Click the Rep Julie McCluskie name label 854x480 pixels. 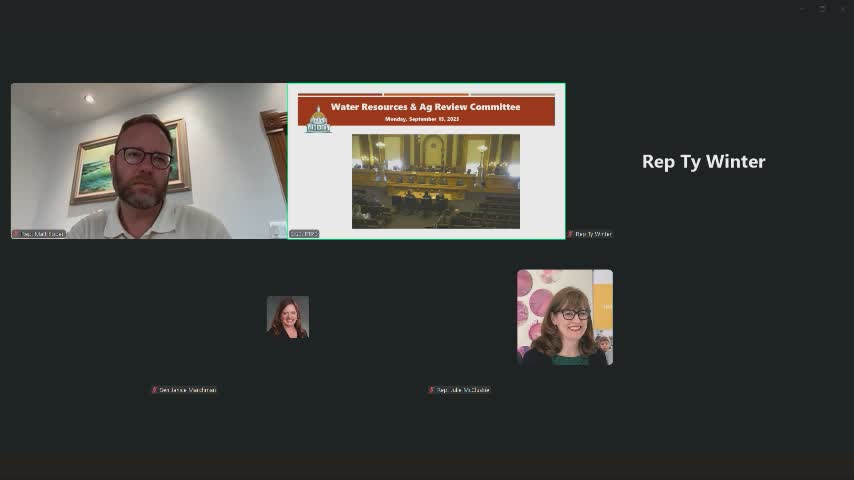(463, 390)
